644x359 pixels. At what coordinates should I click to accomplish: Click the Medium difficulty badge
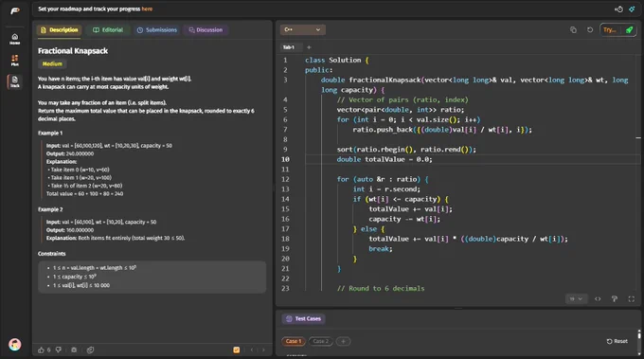point(53,64)
